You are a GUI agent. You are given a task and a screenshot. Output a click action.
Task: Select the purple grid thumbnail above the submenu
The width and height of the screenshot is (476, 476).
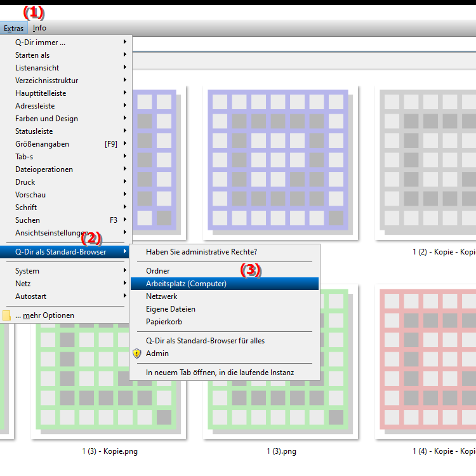pos(281,163)
